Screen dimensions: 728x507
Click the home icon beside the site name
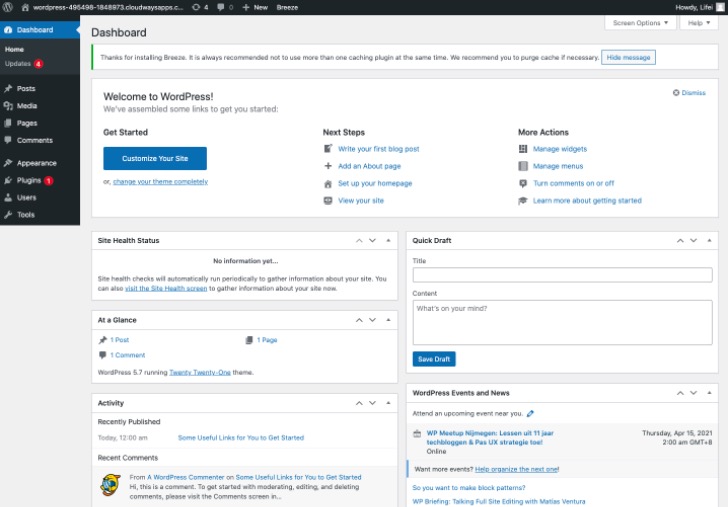25,7
